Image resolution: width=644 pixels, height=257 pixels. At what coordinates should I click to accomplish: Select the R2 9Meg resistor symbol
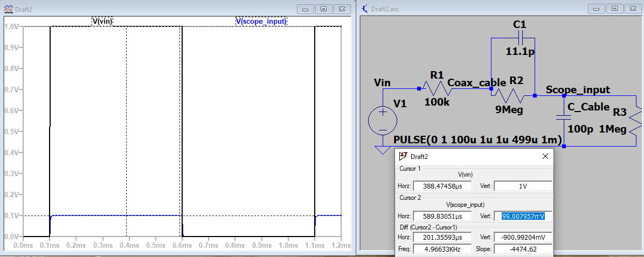509,96
